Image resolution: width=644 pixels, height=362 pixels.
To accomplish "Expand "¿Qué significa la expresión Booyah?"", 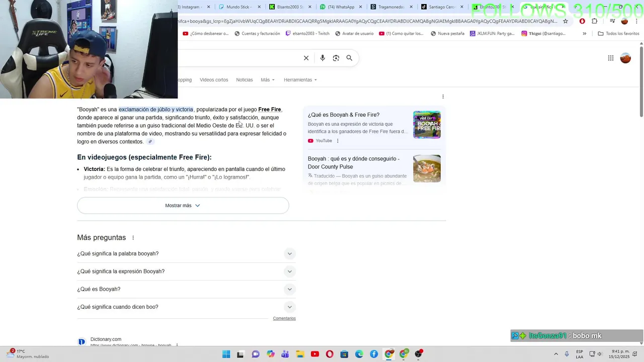I will coord(186,271).
